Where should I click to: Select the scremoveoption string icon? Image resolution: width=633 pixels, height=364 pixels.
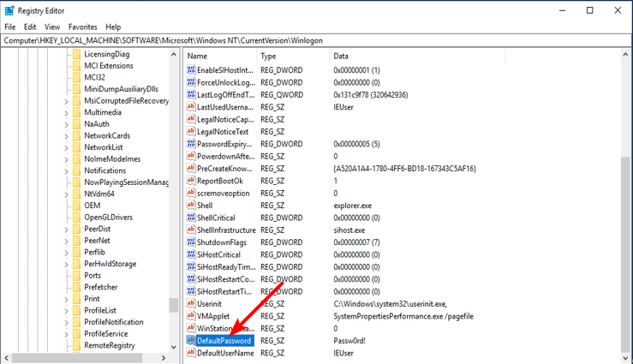(191, 193)
